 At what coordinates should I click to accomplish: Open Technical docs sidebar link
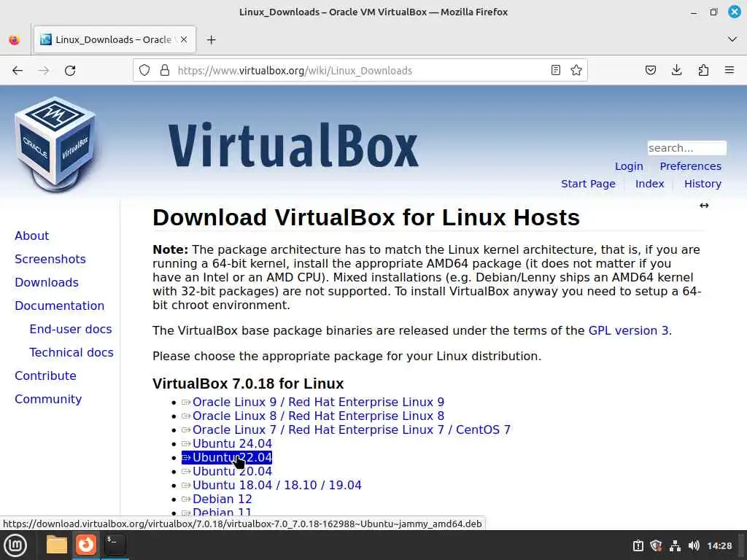point(71,352)
